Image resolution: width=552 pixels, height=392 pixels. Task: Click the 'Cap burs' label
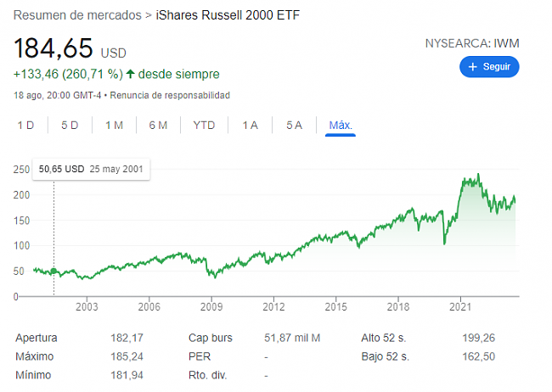211,338
